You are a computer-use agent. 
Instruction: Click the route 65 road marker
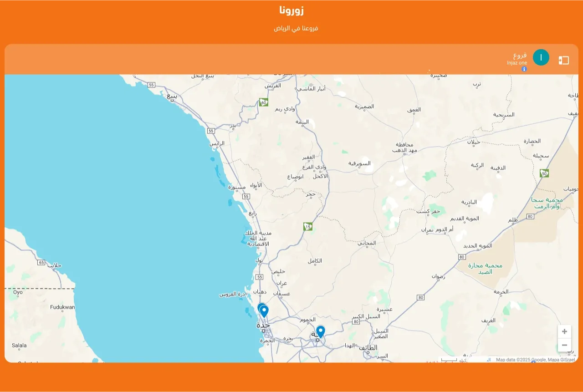click(41, 263)
